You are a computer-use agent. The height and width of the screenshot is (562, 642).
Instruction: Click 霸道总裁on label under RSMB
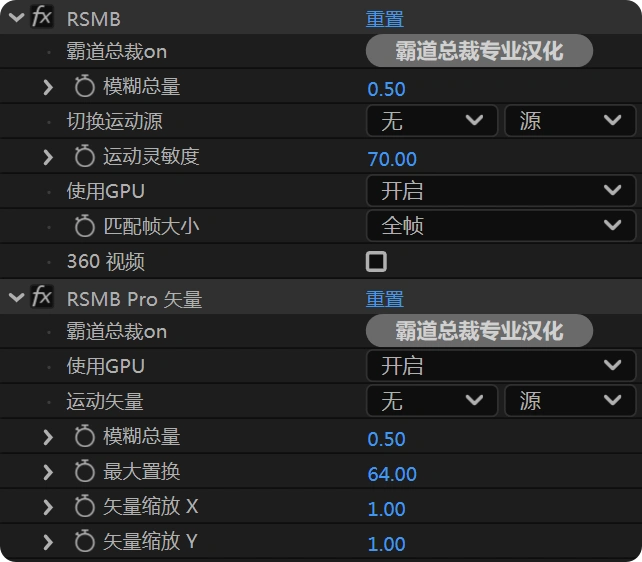[x=117, y=52]
